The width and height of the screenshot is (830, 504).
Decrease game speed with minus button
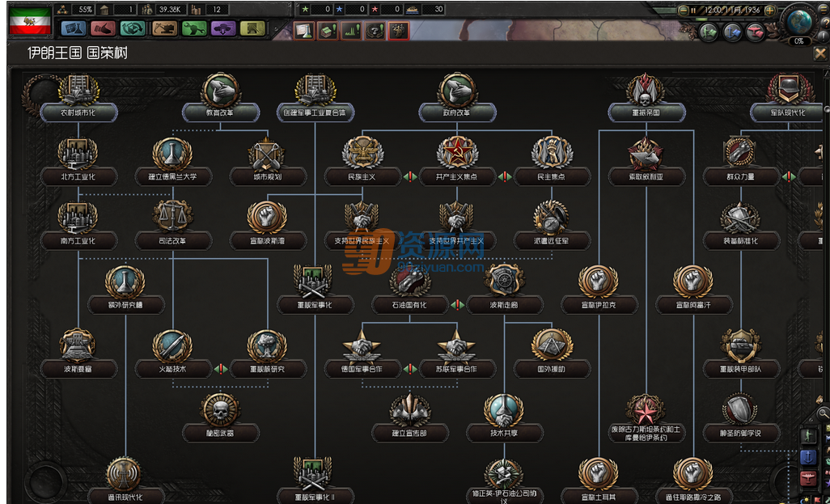[684, 10]
